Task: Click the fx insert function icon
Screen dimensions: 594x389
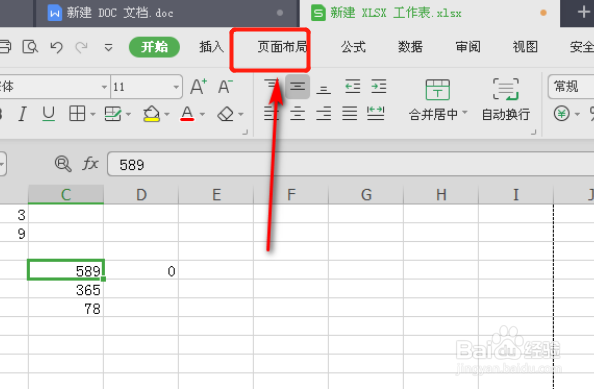Action: 90,164
